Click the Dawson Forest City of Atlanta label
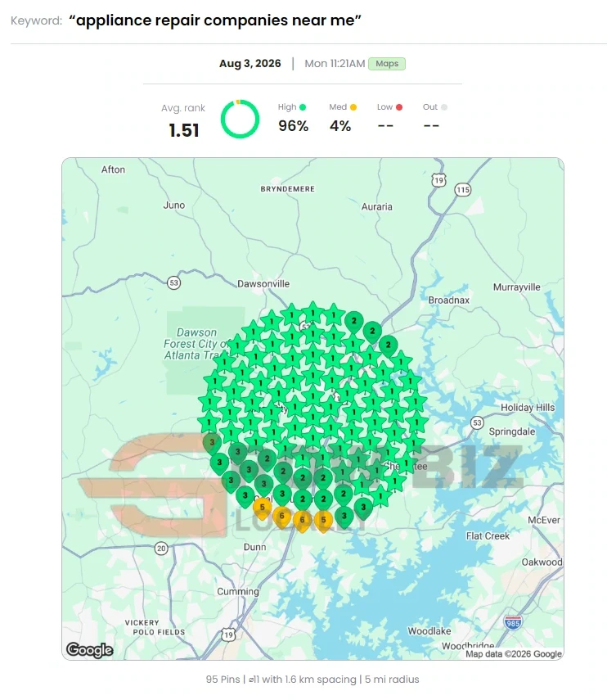The width and height of the screenshot is (607, 700). tap(196, 344)
